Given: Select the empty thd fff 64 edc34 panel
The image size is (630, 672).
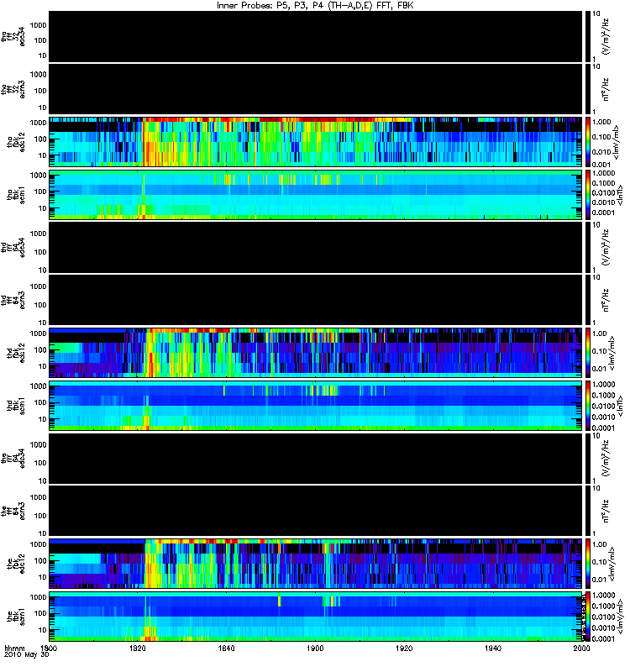Looking at the screenshot, I should pos(316,247).
